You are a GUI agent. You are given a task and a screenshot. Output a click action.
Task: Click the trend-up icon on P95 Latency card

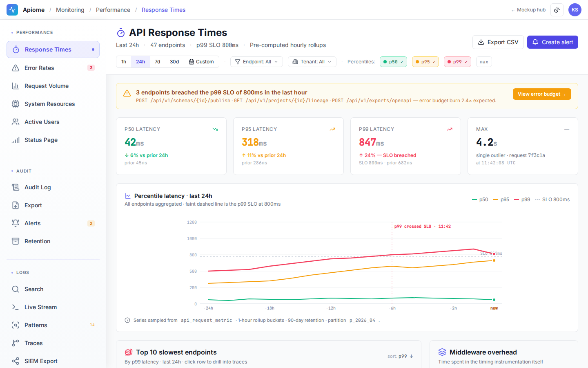(332, 129)
